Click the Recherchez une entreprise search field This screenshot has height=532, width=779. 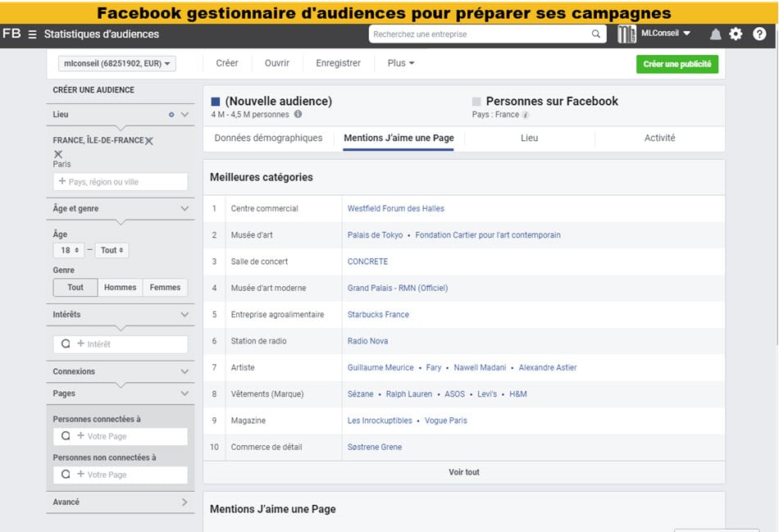pos(487,34)
